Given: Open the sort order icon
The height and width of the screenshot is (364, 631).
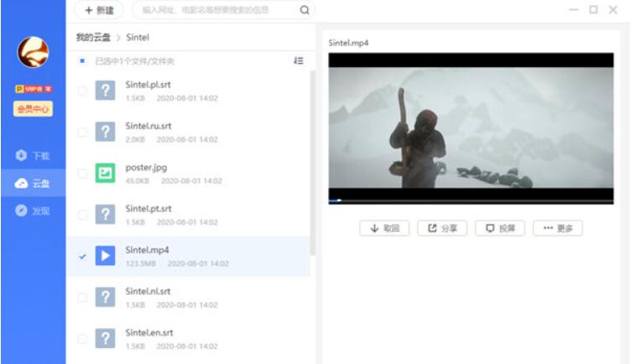Looking at the screenshot, I should (299, 60).
